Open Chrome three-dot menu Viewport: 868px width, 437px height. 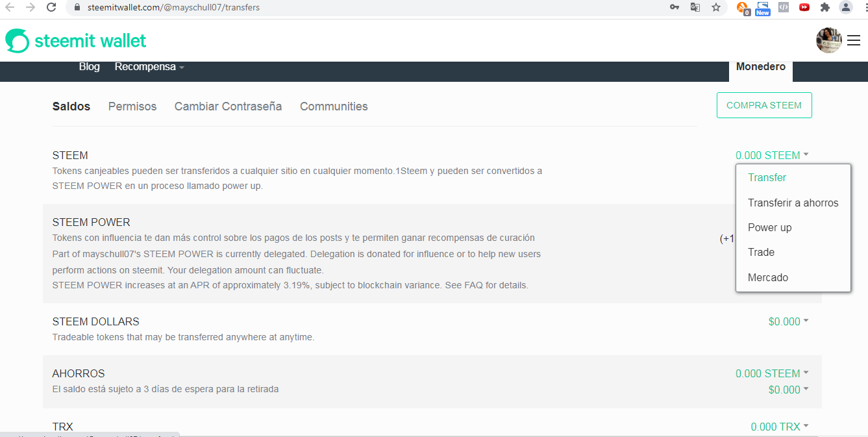(x=865, y=7)
